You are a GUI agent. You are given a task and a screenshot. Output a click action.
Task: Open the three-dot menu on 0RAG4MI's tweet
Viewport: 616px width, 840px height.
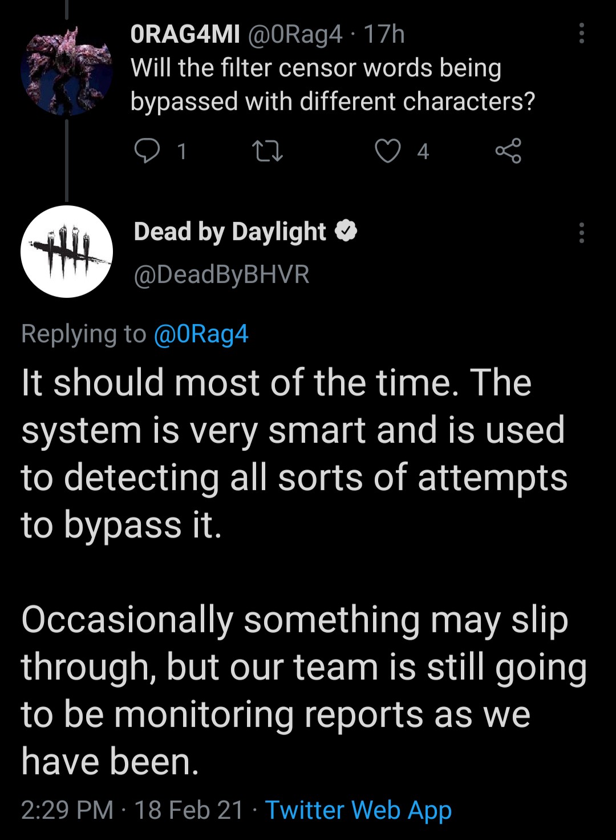[x=581, y=34]
